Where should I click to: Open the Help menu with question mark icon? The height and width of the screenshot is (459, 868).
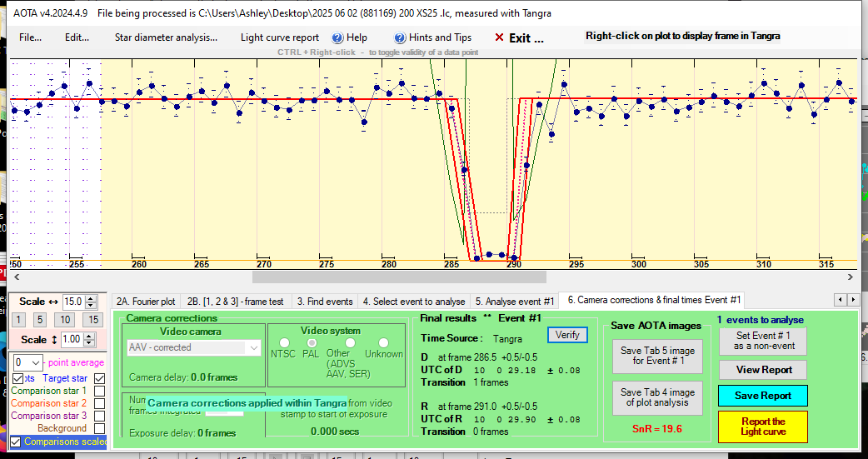coord(349,37)
